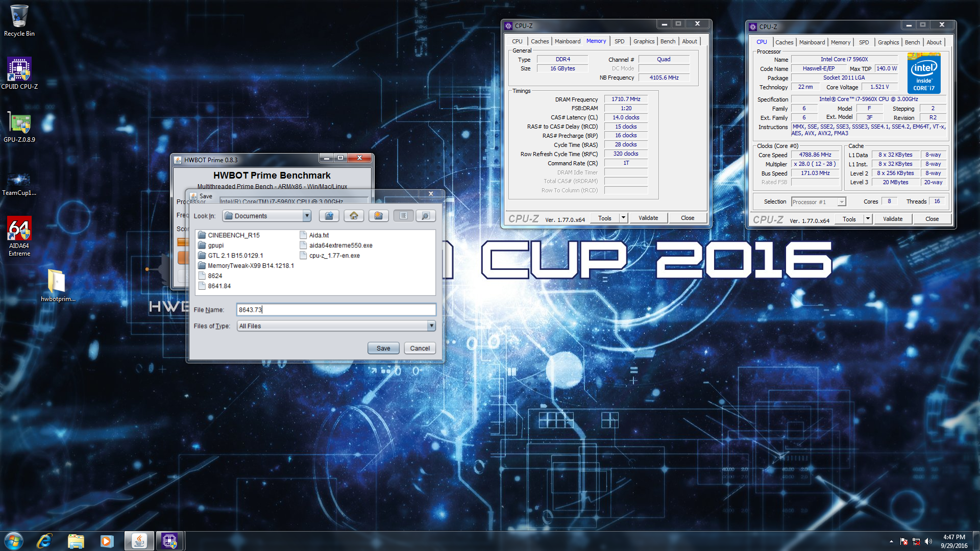Select the file named 8641.84
980x551 pixels.
[214, 286]
